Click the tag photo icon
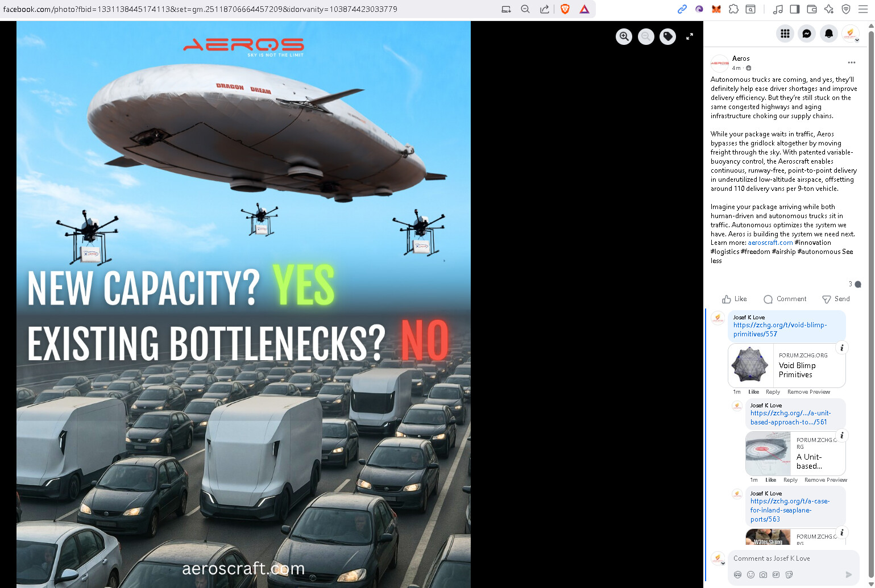Image resolution: width=875 pixels, height=588 pixels. (x=667, y=36)
